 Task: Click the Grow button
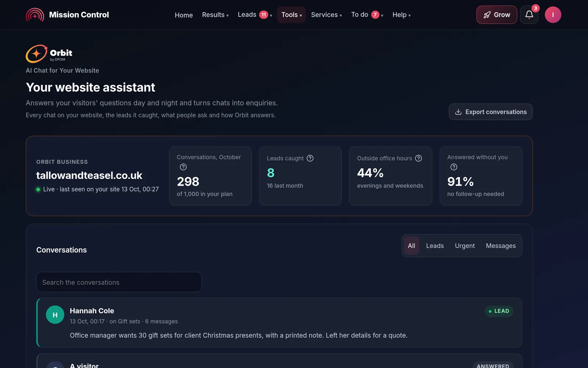[x=496, y=15]
